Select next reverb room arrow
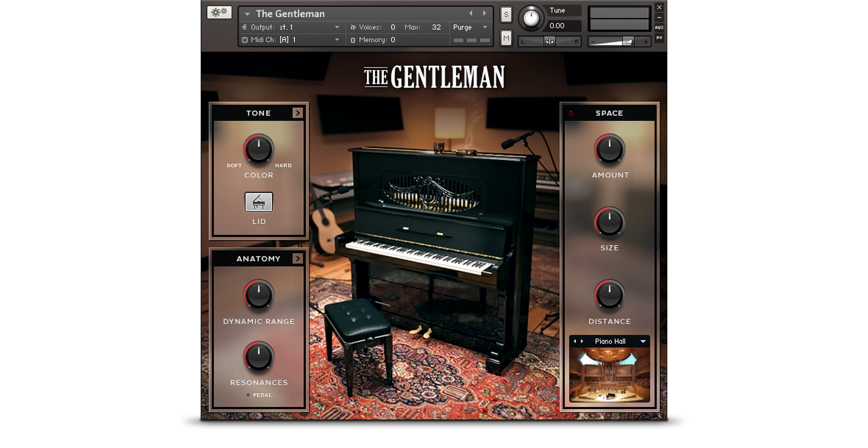The image size is (868, 448). 582,341
